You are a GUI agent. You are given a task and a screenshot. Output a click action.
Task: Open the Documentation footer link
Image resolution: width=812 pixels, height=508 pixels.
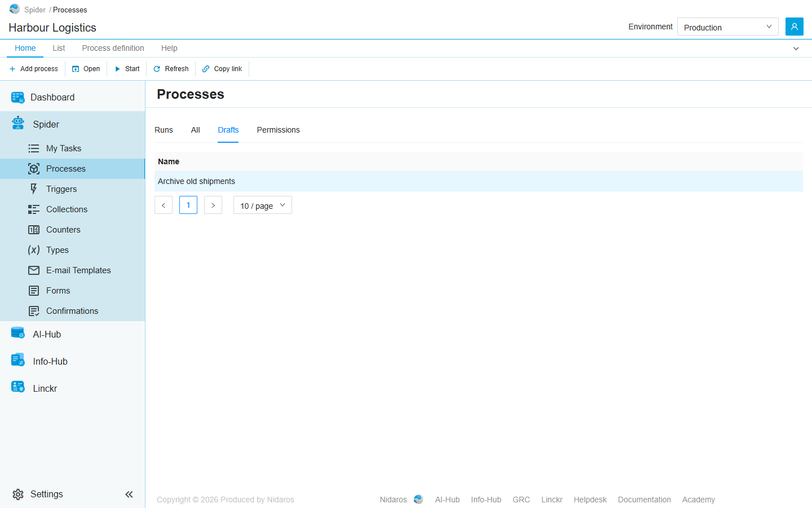645,500
